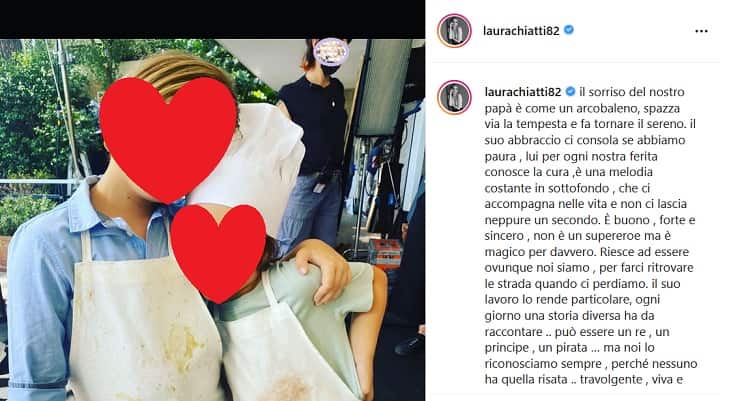Image resolution: width=740 pixels, height=401 pixels.
Task: Click the header profile avatar of laurachiatti82
Action: 454,31
